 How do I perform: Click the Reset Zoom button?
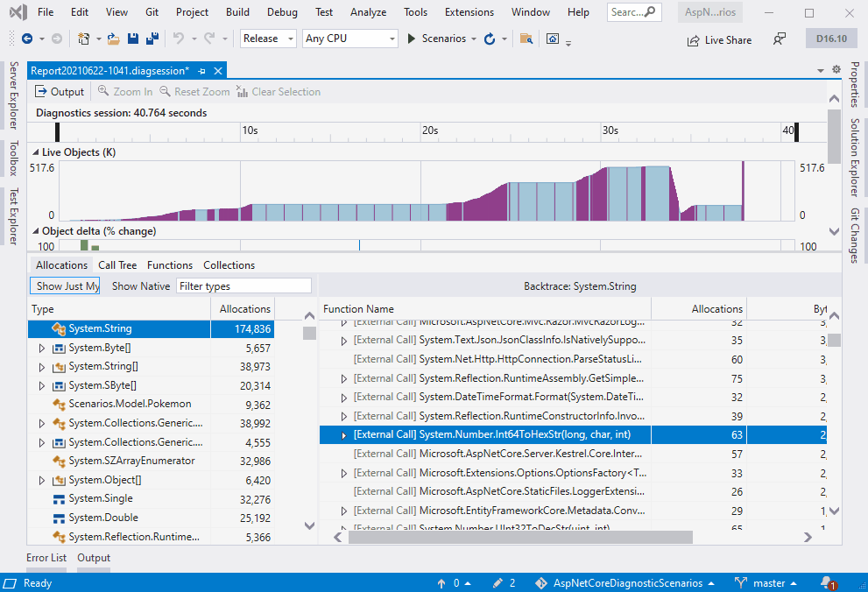click(x=194, y=92)
